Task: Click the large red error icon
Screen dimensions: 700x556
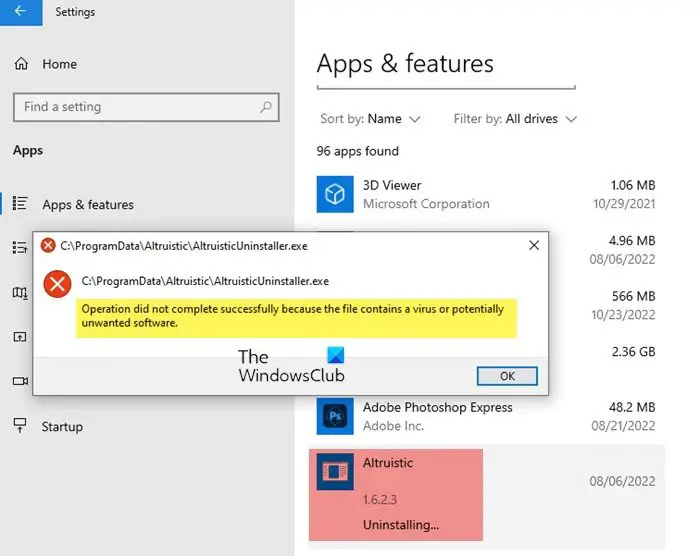Action: (x=57, y=284)
